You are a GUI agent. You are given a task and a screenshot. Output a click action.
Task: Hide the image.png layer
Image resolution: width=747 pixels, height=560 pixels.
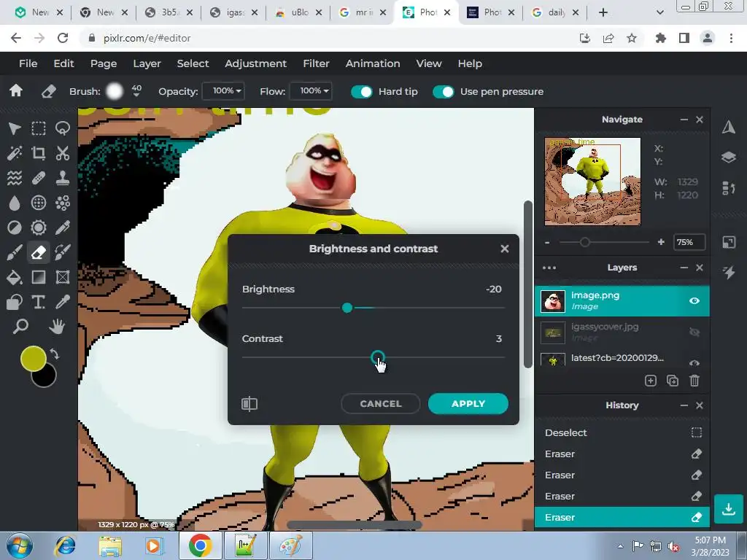(694, 301)
